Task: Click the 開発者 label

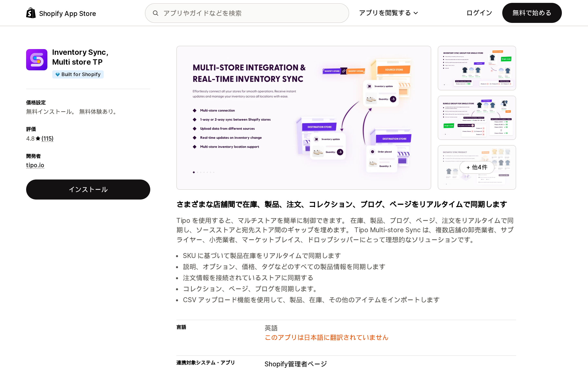Action: tap(33, 156)
